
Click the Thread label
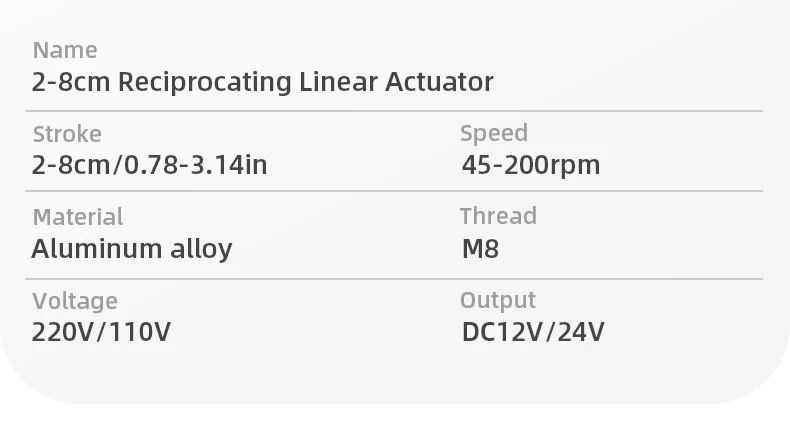498,216
